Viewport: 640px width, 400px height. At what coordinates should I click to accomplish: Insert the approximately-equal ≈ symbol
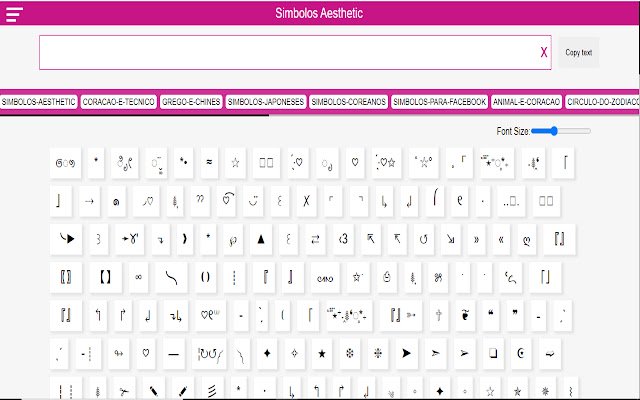click(209, 163)
